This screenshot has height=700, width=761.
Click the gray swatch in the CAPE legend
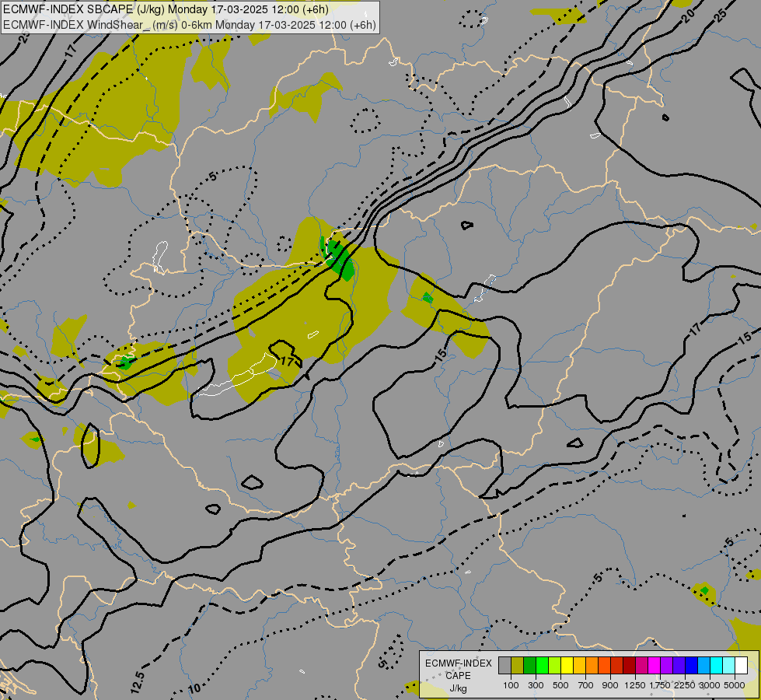point(504,666)
